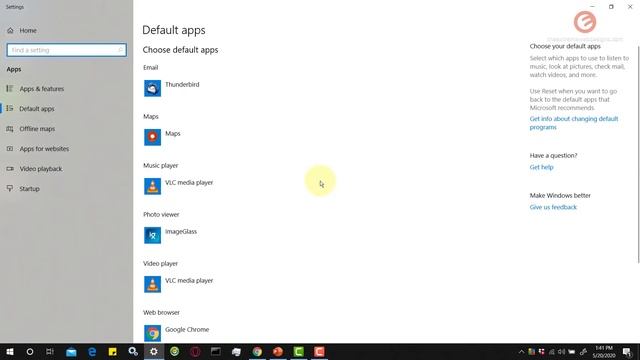Screen dimensions: 640x360
Task: Open Apps for websites settings
Action: point(38,149)
